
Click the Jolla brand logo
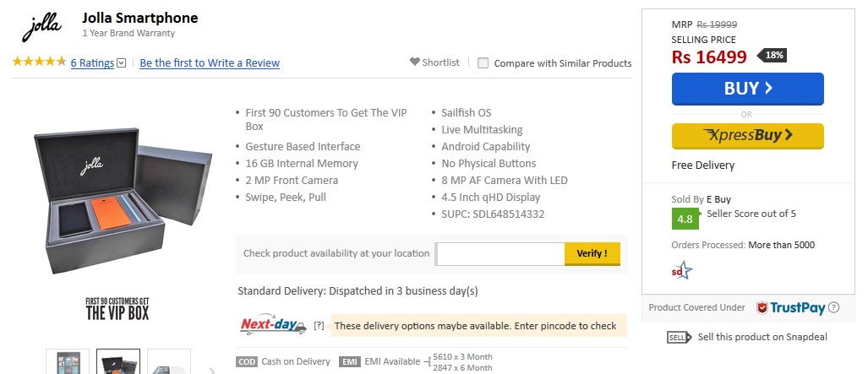click(x=42, y=28)
